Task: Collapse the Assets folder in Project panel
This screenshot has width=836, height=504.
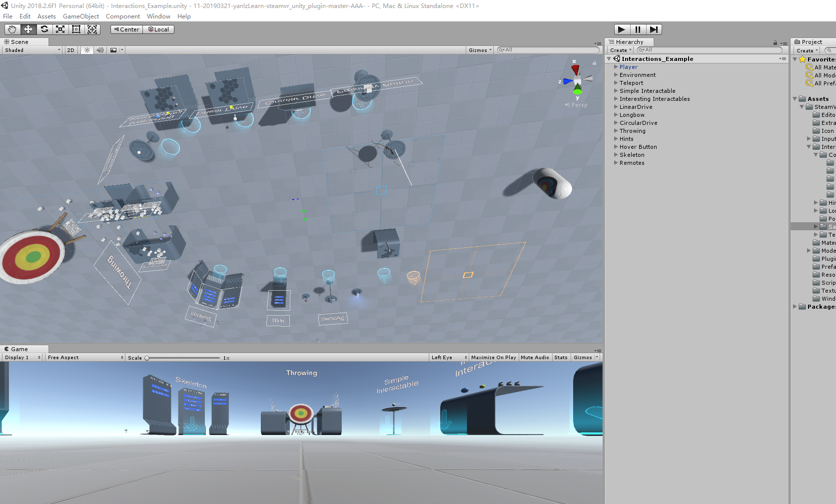Action: click(795, 99)
